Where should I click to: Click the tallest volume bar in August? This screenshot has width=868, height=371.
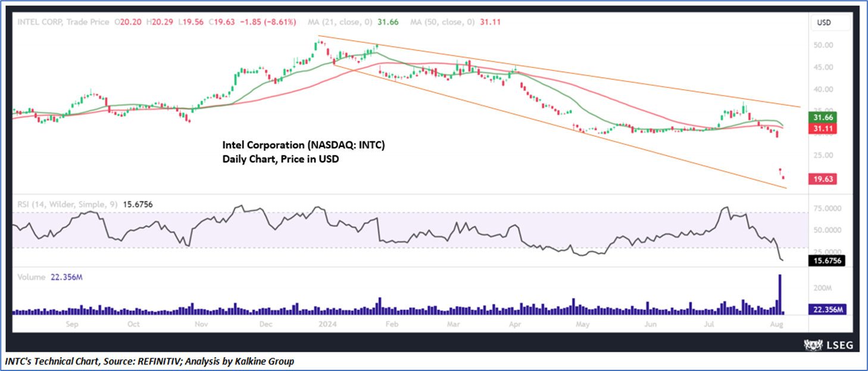point(780,294)
